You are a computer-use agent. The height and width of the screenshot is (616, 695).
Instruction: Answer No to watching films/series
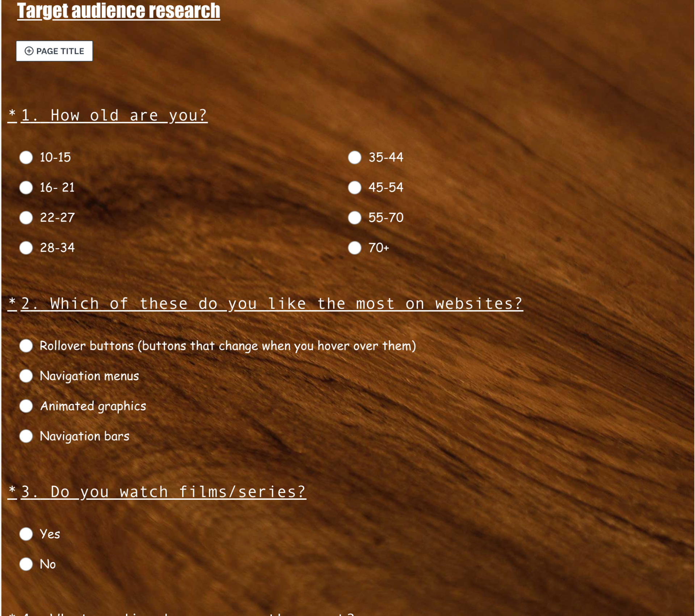click(x=26, y=564)
